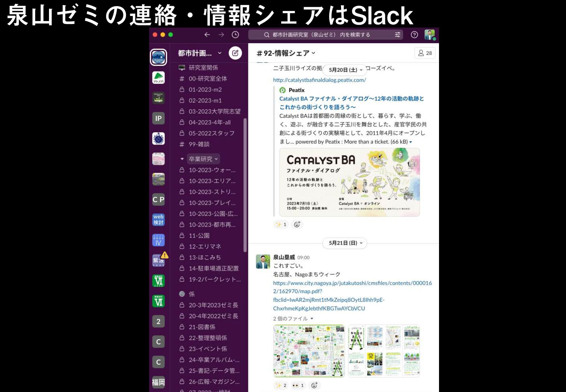Collapse the 卒業研究 sidebar section
Image resolution: width=566 pixels, height=392 pixels.
click(182, 159)
